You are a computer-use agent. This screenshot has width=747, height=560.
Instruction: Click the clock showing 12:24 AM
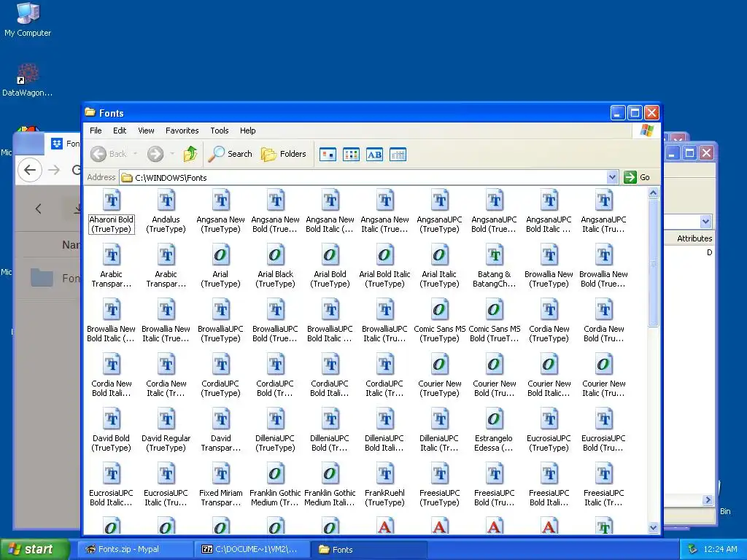(x=720, y=549)
